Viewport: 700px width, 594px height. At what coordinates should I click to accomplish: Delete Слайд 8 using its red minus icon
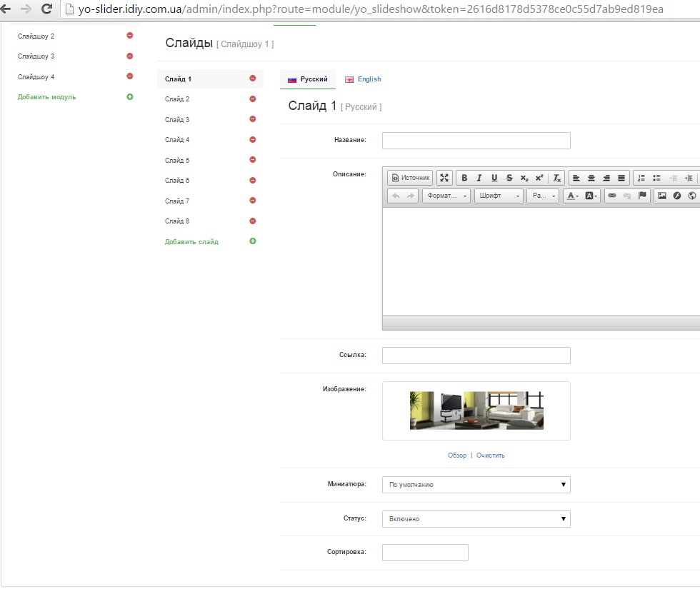253,221
